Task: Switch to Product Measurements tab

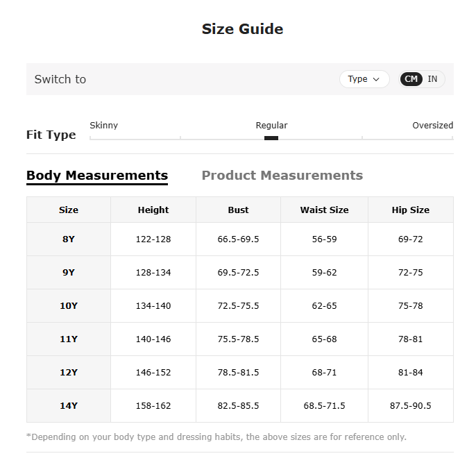Action: pos(282,176)
